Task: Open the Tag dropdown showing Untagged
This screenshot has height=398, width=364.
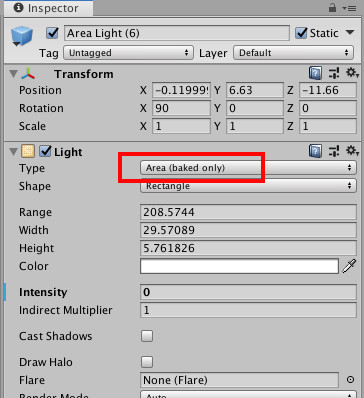Action: 128,53
